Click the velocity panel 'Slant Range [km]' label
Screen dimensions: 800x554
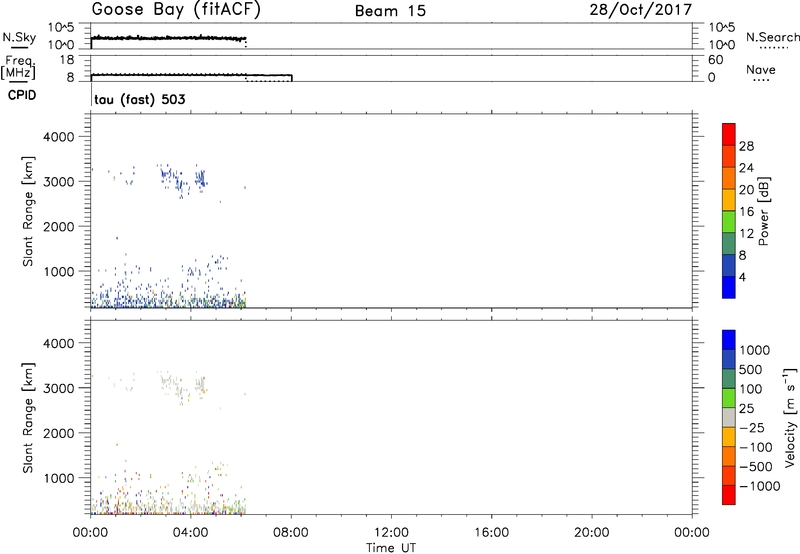[28, 418]
